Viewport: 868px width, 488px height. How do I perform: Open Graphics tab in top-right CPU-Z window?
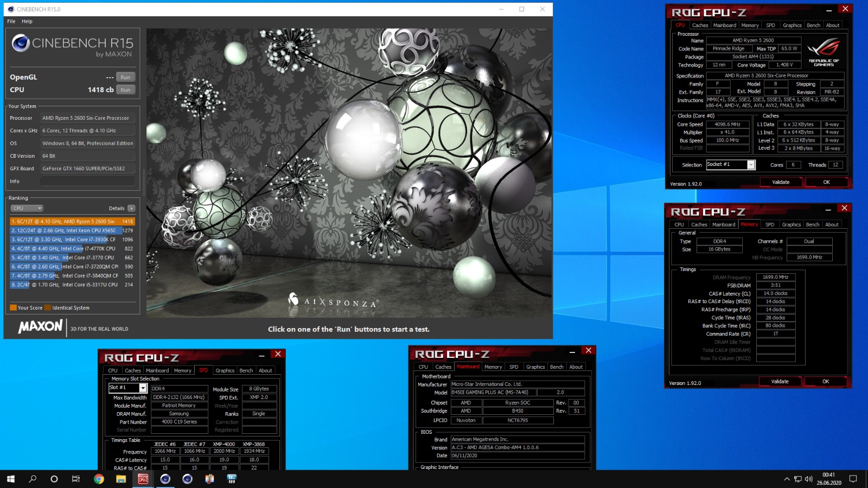click(x=792, y=25)
